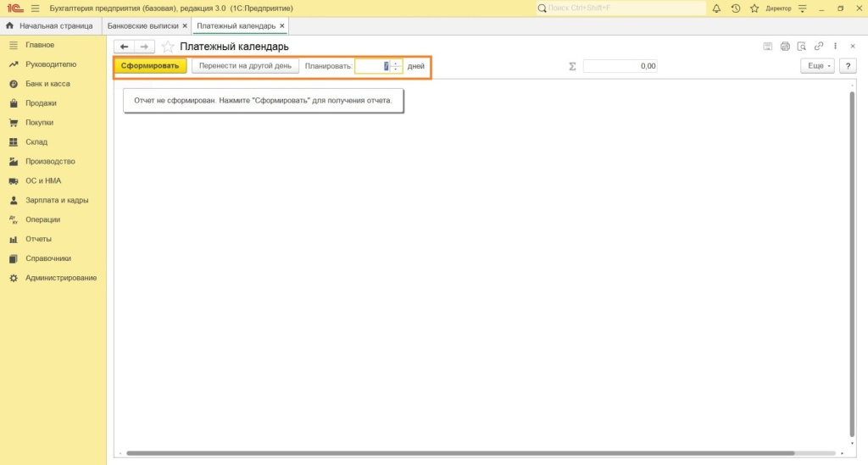This screenshot has width=868, height=465.
Task: Open the three-dot form options menu
Action: pyautogui.click(x=836, y=47)
